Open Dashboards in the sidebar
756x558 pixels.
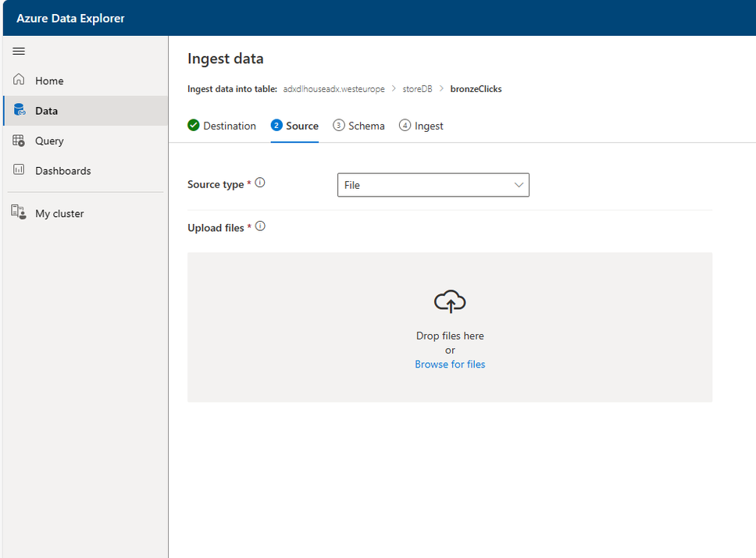tap(86, 171)
